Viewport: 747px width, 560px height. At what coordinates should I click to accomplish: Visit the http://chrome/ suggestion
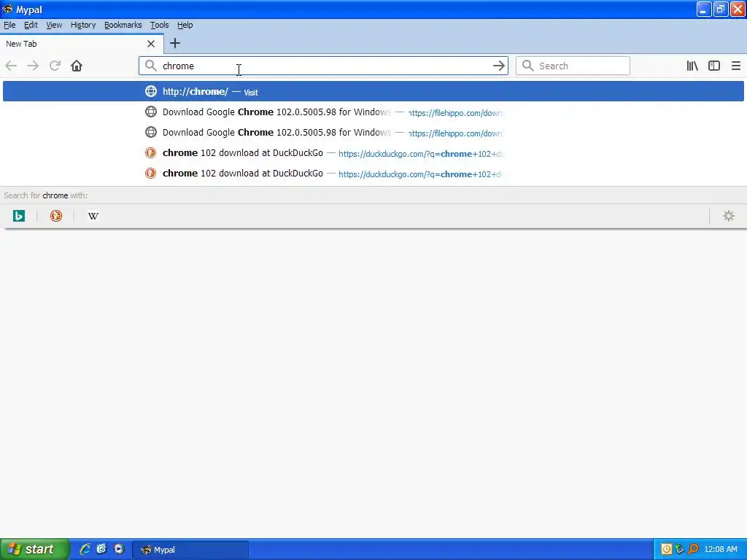pos(373,91)
